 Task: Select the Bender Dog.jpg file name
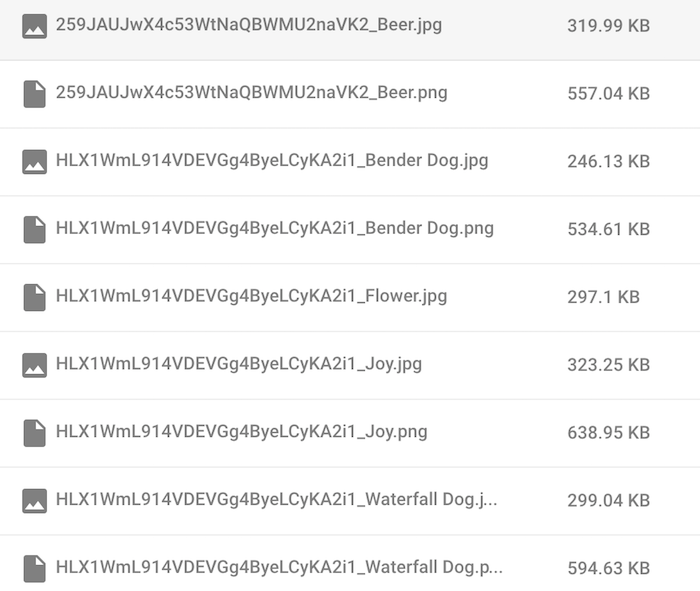pos(272,161)
